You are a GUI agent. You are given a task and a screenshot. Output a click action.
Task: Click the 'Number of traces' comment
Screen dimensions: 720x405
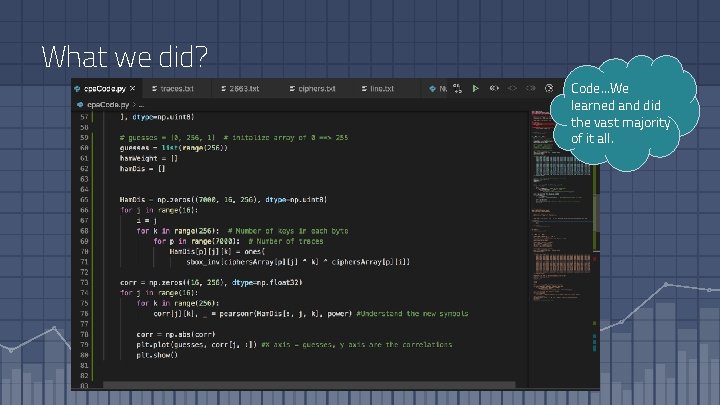click(x=286, y=241)
